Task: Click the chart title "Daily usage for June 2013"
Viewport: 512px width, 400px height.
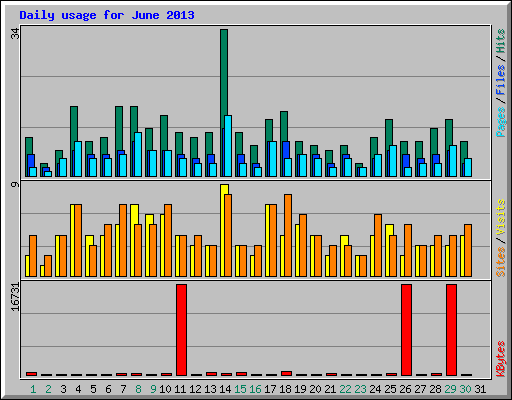Action: [x=107, y=15]
